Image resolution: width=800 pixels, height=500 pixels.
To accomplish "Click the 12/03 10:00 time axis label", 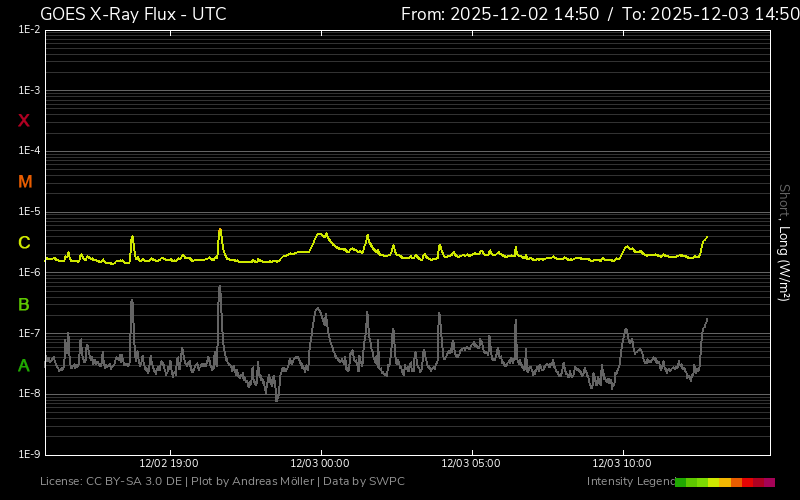I will (622, 464).
